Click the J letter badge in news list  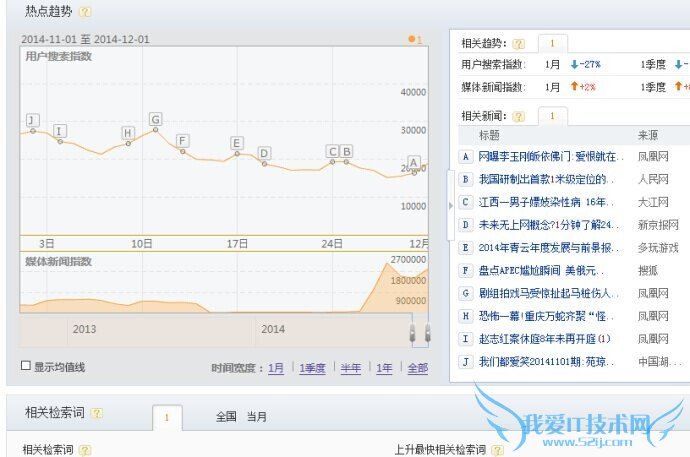(x=465, y=362)
